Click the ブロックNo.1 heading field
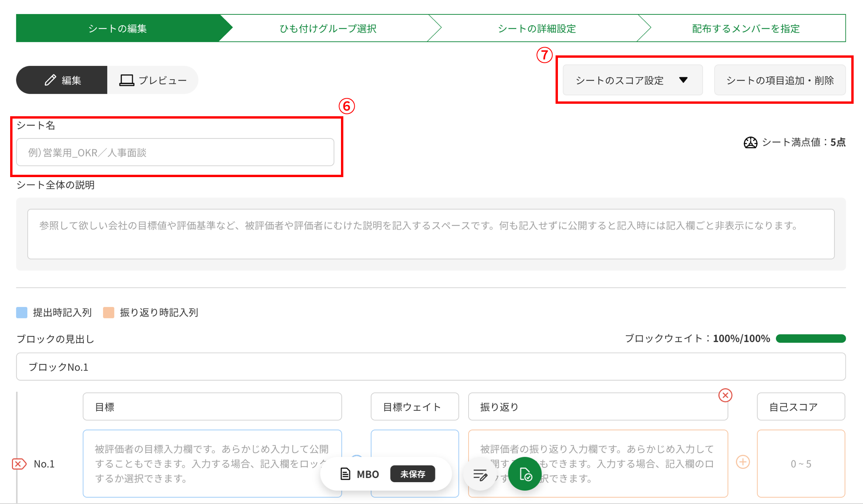863x504 pixels. click(x=431, y=367)
